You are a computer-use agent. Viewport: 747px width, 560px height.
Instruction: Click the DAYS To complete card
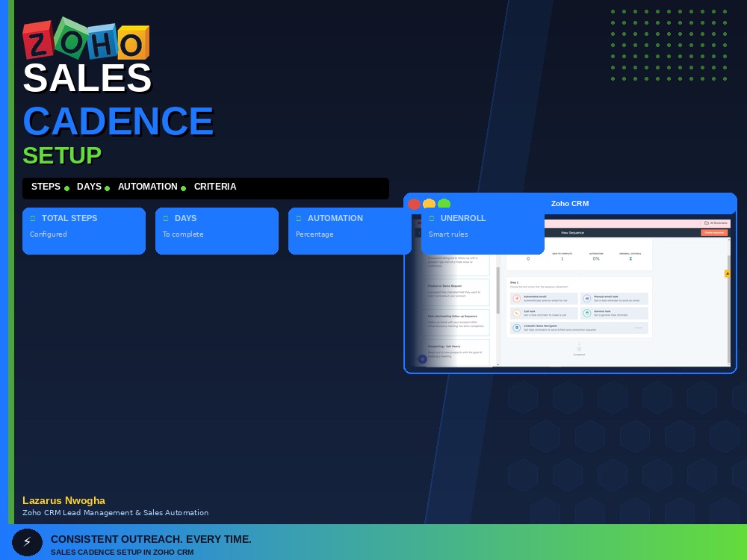217,231
